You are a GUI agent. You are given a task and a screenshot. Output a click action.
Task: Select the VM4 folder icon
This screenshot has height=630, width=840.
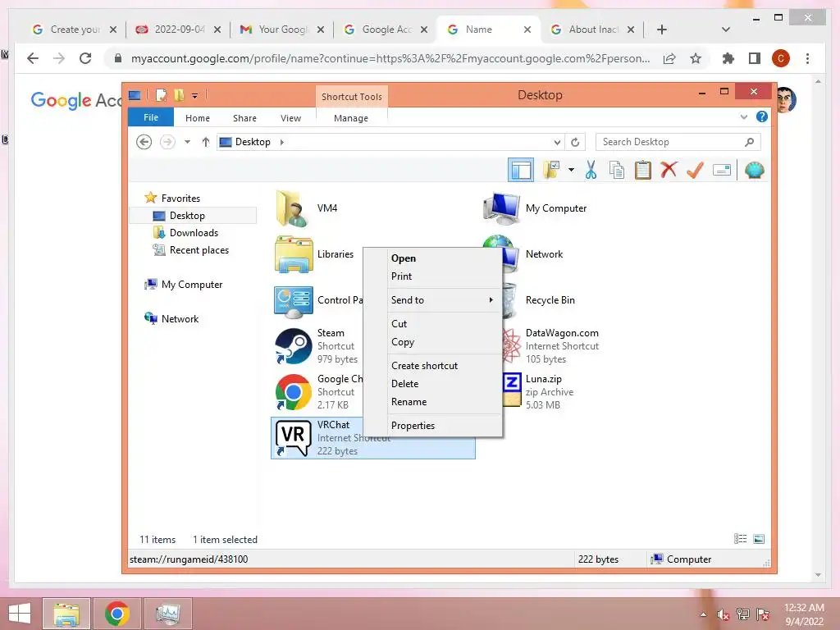(x=293, y=208)
